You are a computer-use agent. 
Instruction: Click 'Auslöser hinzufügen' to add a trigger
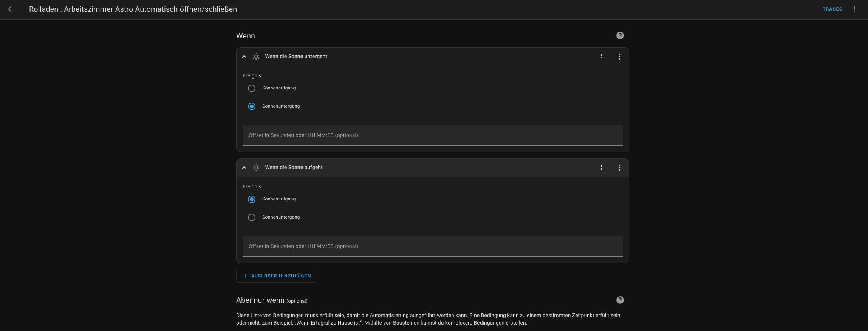pyautogui.click(x=277, y=276)
